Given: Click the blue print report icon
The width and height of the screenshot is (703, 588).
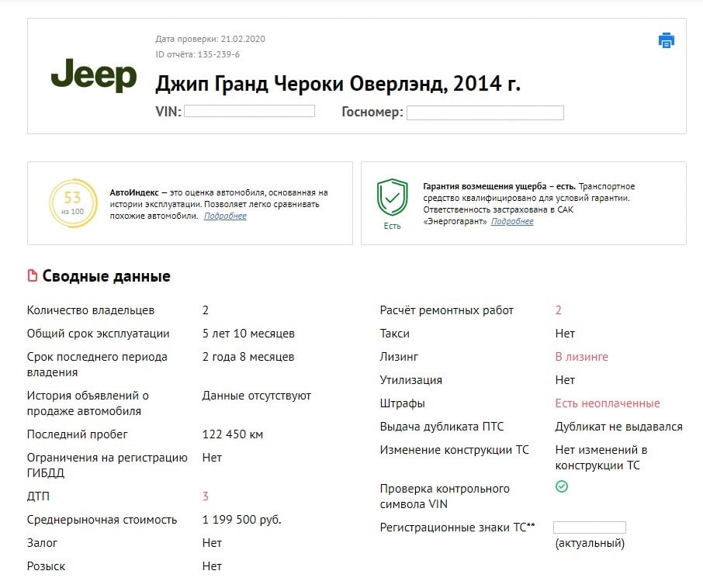Looking at the screenshot, I should [667, 40].
